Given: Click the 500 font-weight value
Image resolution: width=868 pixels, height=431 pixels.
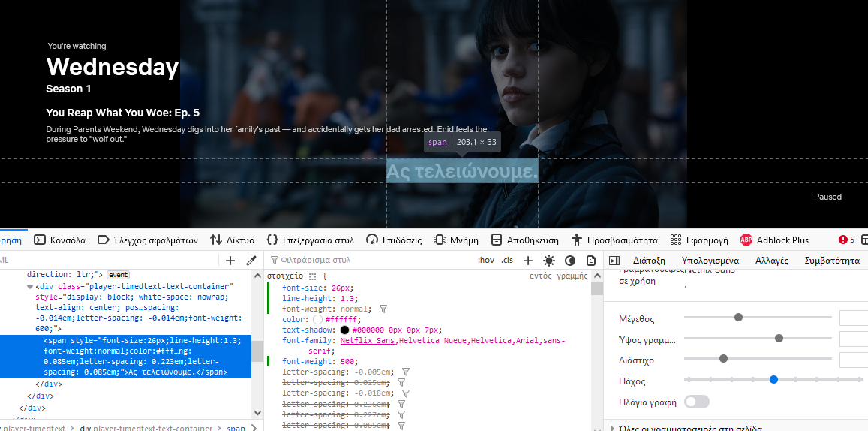Looking at the screenshot, I should (347, 361).
